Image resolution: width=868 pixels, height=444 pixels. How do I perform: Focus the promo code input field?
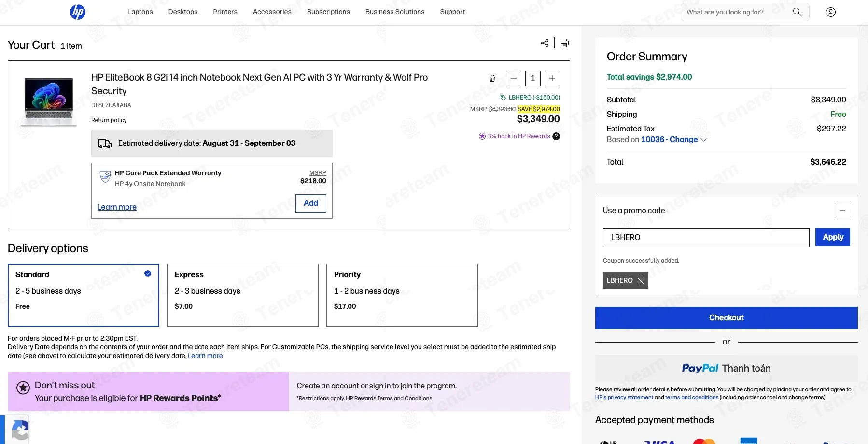pyautogui.click(x=706, y=238)
